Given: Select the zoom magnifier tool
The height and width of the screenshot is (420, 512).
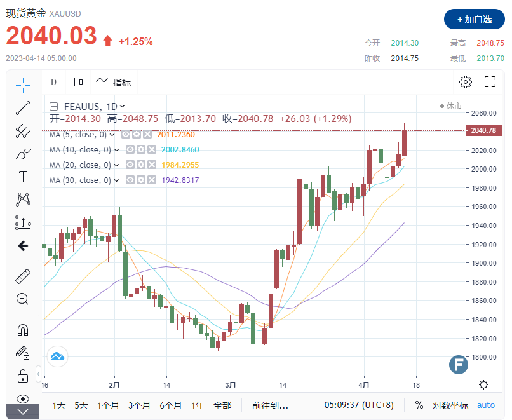Looking at the screenshot, I should click(x=22, y=299).
